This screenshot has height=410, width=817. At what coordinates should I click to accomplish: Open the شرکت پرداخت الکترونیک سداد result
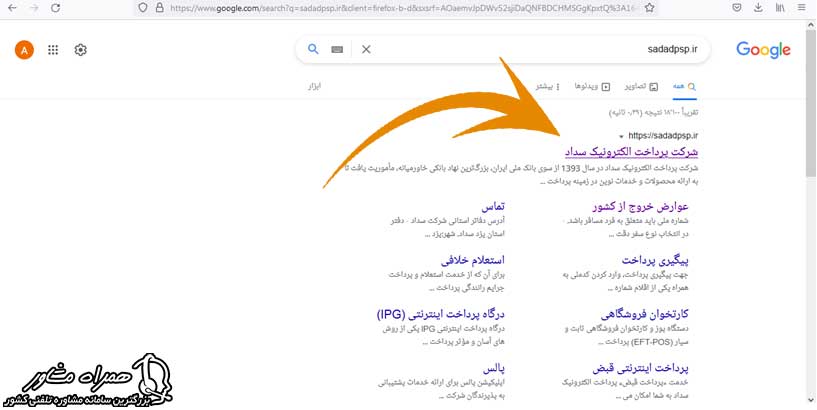(x=631, y=152)
